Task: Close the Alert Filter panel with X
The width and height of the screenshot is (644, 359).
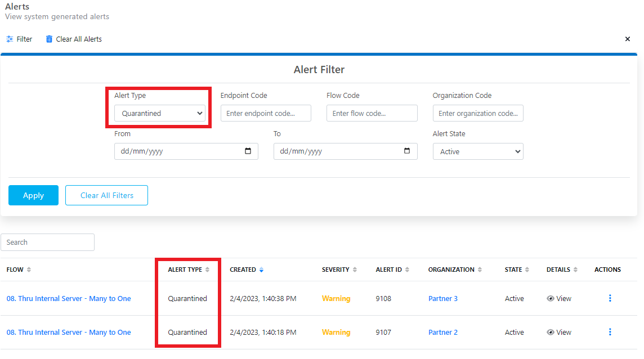Action: coord(628,39)
